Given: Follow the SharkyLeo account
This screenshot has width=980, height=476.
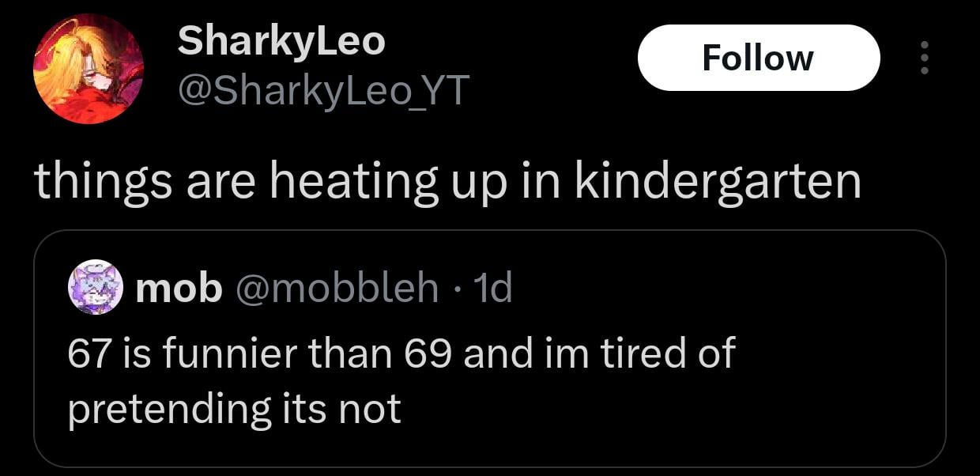Looking at the screenshot, I should (x=758, y=58).
